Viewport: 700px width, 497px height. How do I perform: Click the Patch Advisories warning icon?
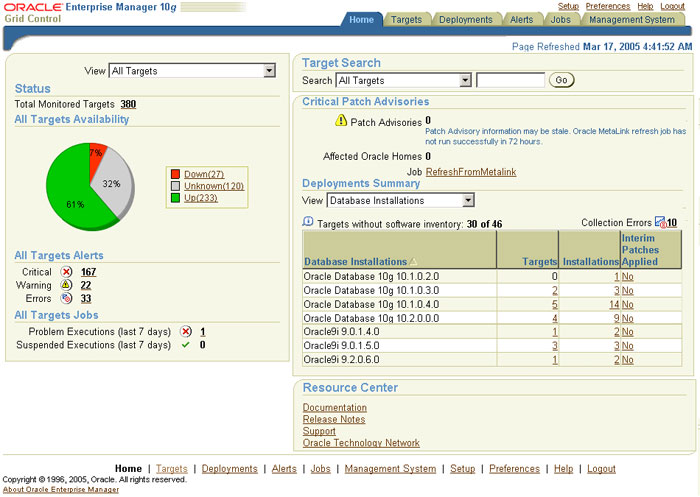click(341, 121)
